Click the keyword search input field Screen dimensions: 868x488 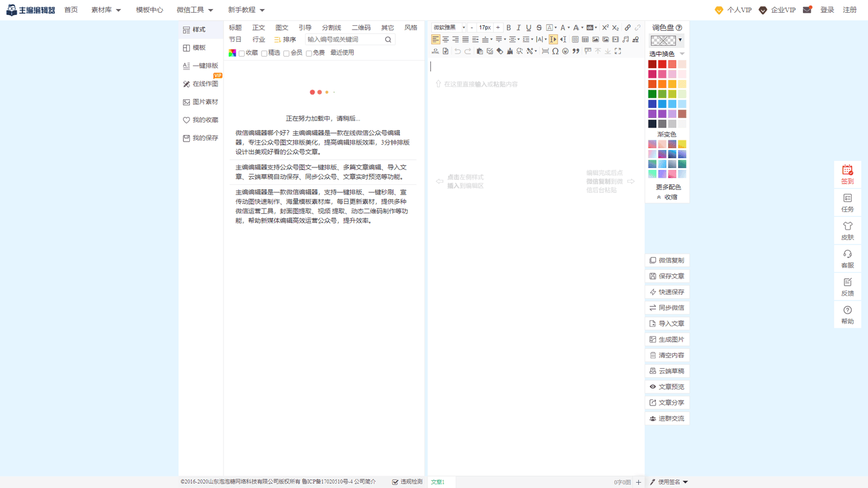[x=344, y=40]
